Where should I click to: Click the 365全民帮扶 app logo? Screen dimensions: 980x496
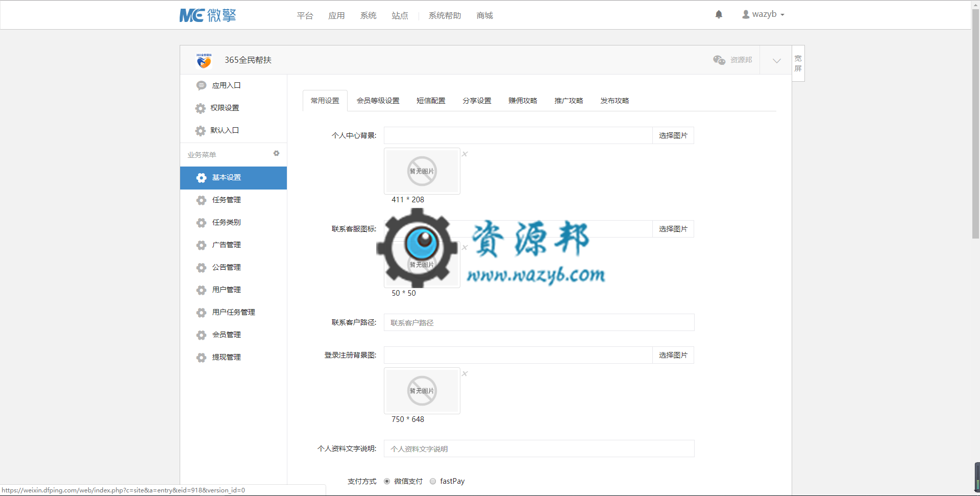point(204,60)
